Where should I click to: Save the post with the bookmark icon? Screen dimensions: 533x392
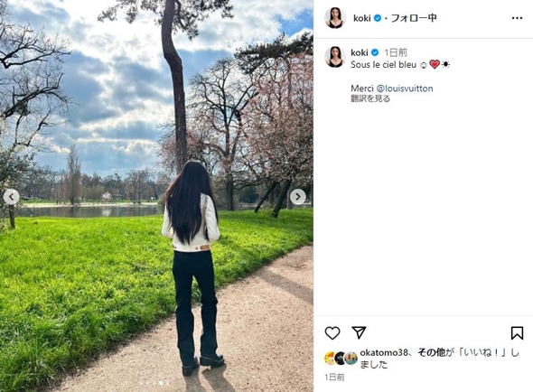517,333
